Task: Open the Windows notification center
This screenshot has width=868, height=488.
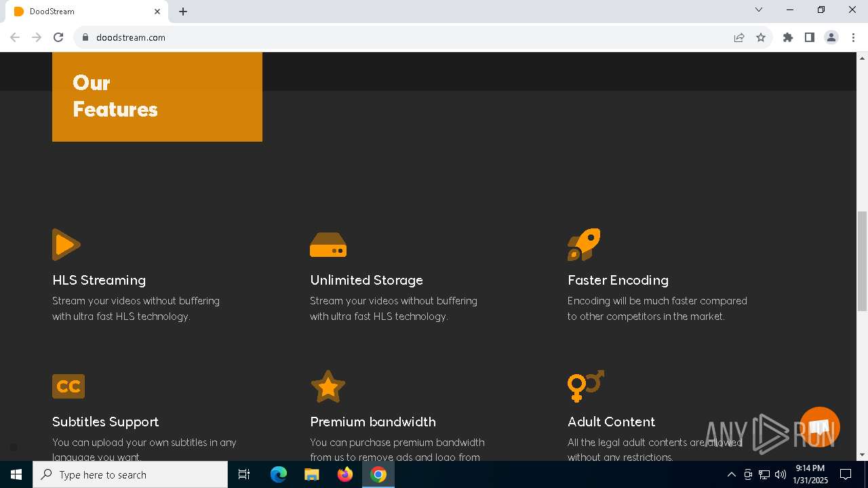Action: [x=846, y=474]
